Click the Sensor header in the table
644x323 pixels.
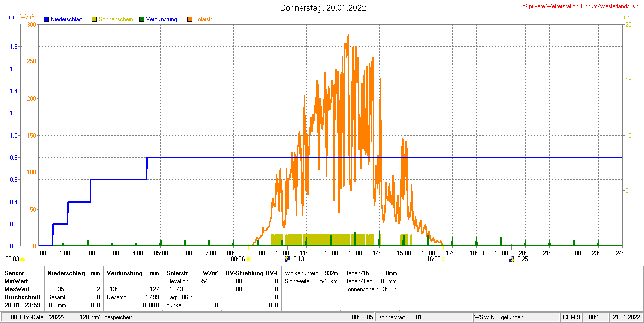point(14,273)
